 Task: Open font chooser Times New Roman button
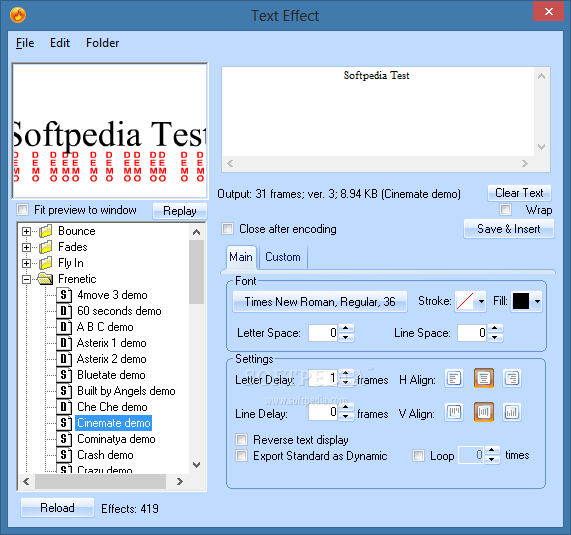320,302
